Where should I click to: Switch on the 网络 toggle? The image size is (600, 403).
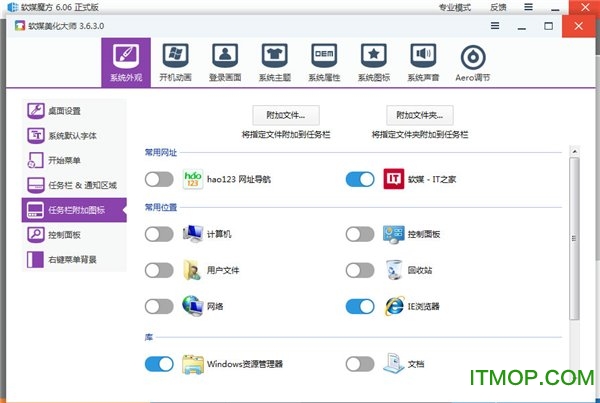pos(159,306)
